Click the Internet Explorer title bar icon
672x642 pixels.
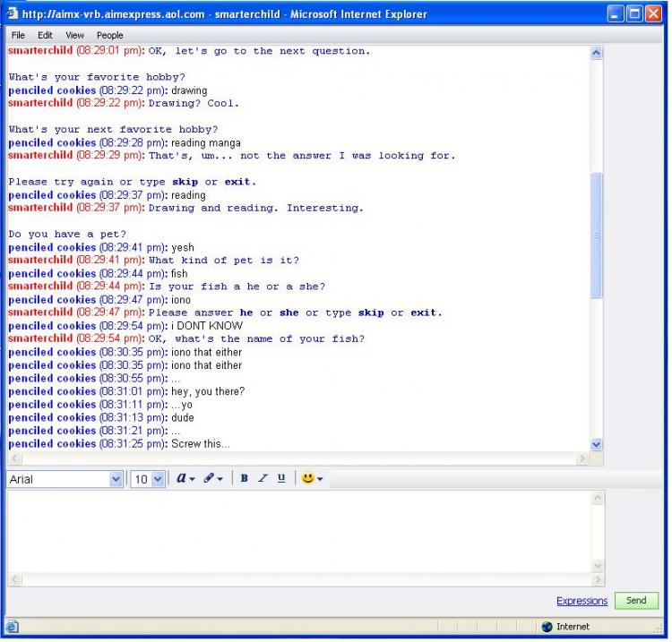click(x=13, y=13)
